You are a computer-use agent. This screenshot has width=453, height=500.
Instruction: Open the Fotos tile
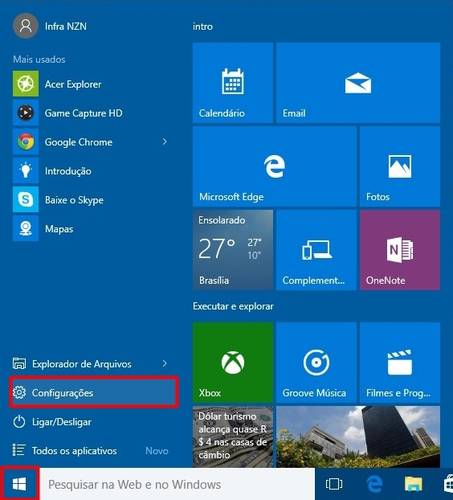[400, 167]
